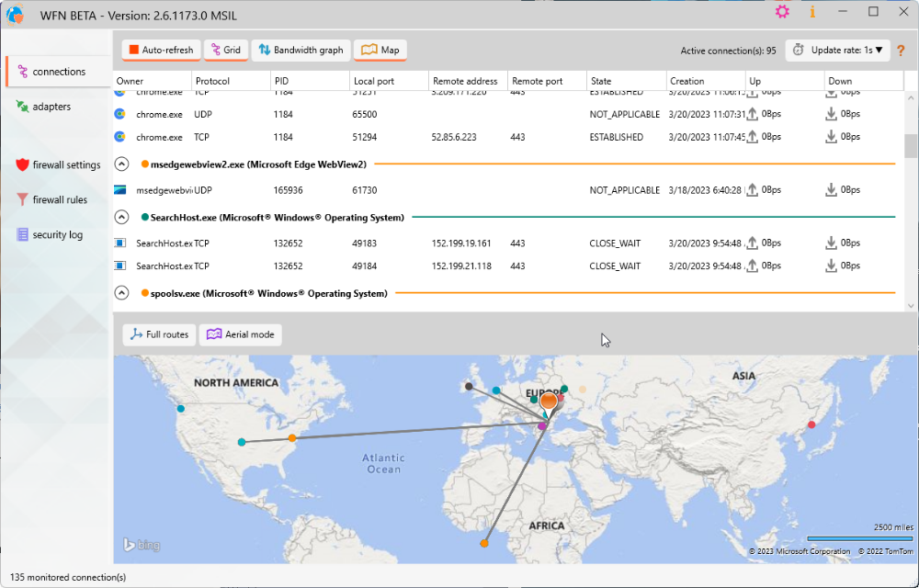The width and height of the screenshot is (919, 588).
Task: Sort by the Remote address column
Action: coord(469,81)
